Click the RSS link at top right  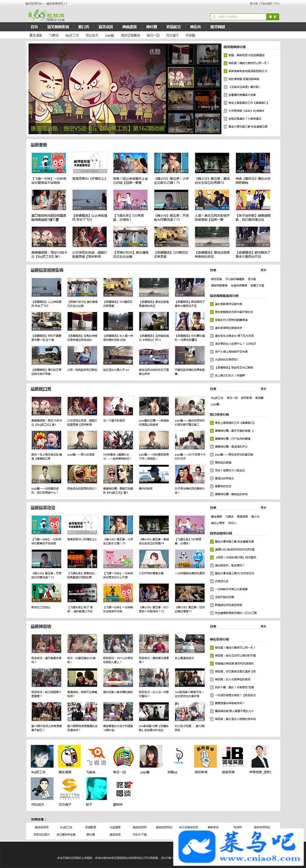point(277,3)
